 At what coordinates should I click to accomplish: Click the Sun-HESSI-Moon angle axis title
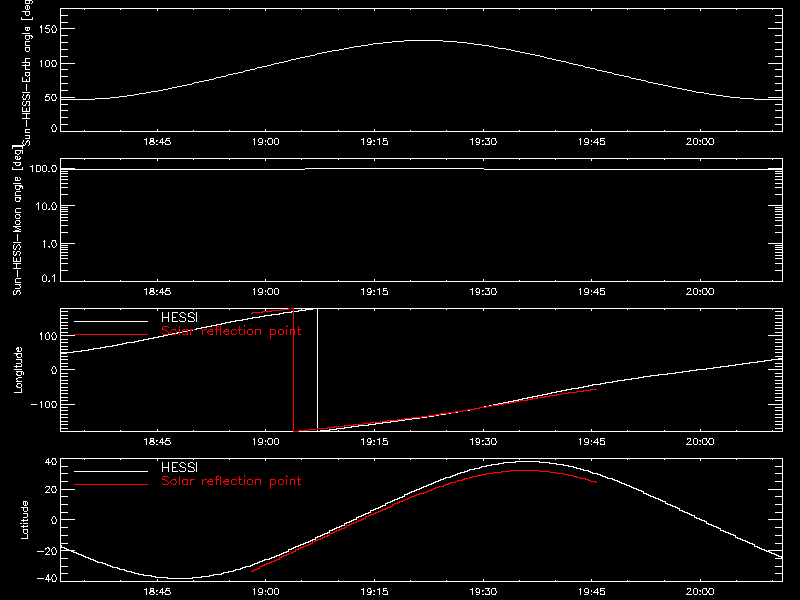(x=17, y=221)
